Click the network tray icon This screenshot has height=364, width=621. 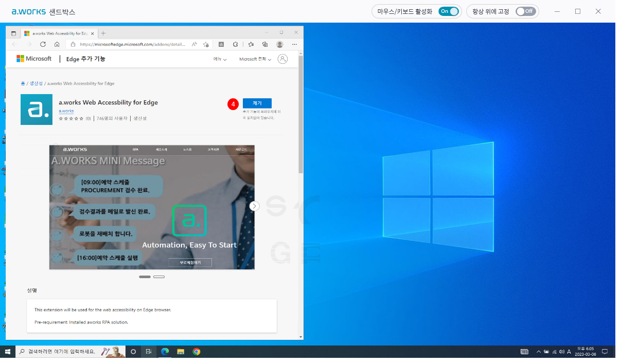point(554,352)
